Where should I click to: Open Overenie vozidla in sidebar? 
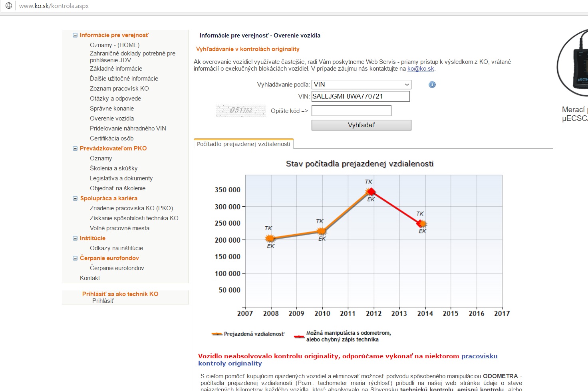pos(112,118)
